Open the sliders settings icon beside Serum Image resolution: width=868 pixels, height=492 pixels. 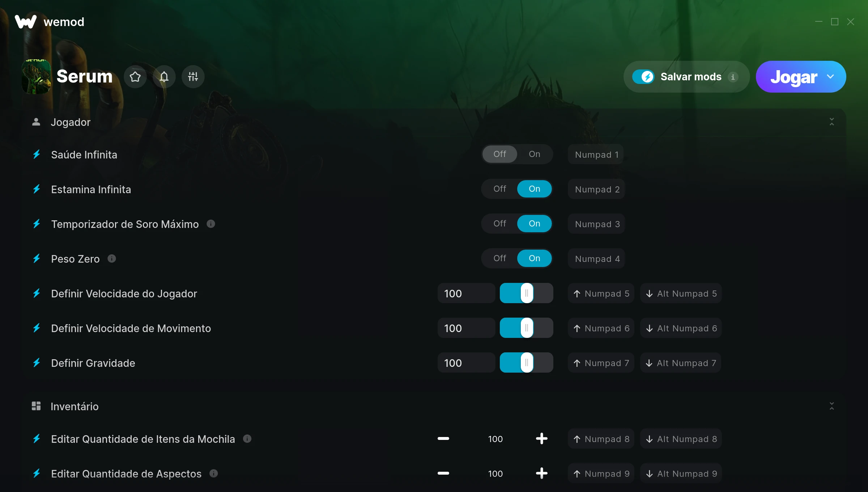pos(193,77)
